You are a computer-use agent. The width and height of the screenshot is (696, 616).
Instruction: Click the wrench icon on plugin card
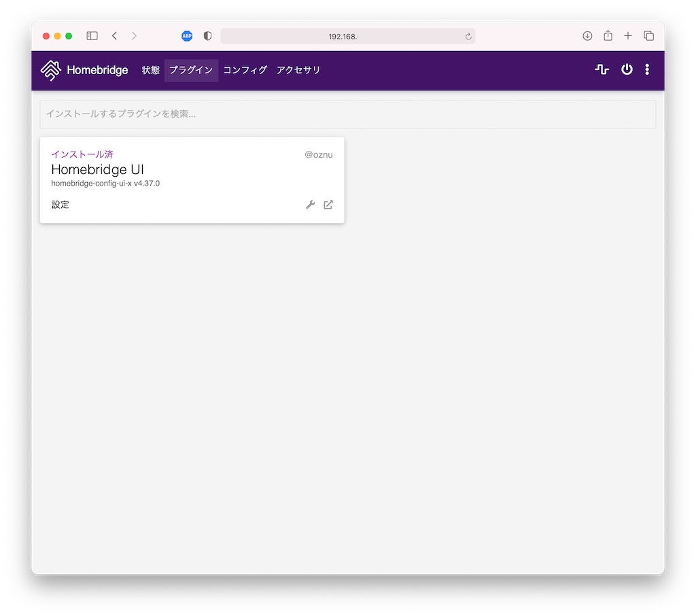point(310,205)
